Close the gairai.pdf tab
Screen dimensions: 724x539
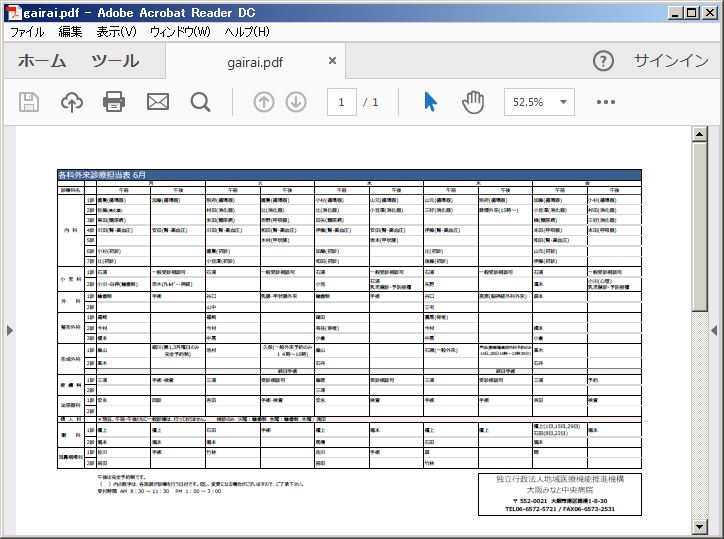(332, 61)
